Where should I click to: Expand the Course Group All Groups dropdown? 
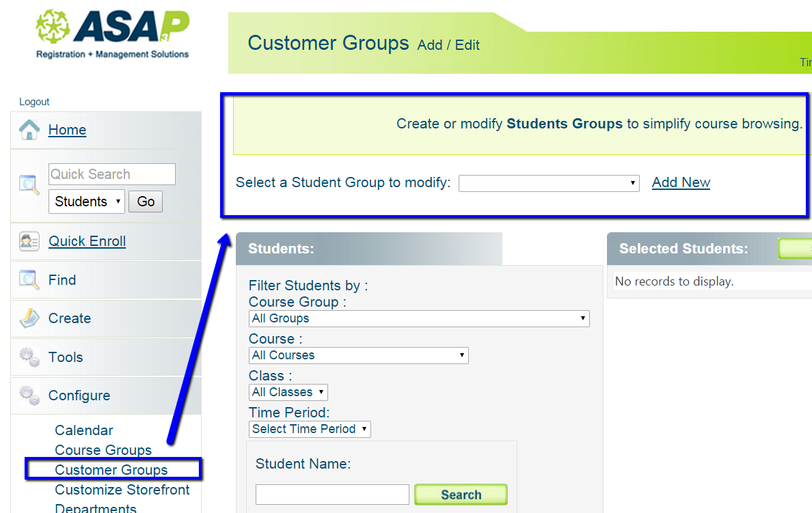(x=418, y=318)
